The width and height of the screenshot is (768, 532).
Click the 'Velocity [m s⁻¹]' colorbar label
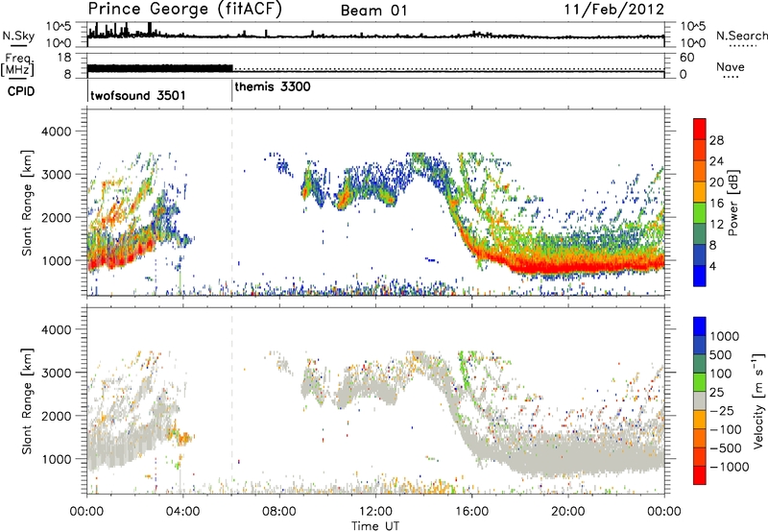[758, 400]
